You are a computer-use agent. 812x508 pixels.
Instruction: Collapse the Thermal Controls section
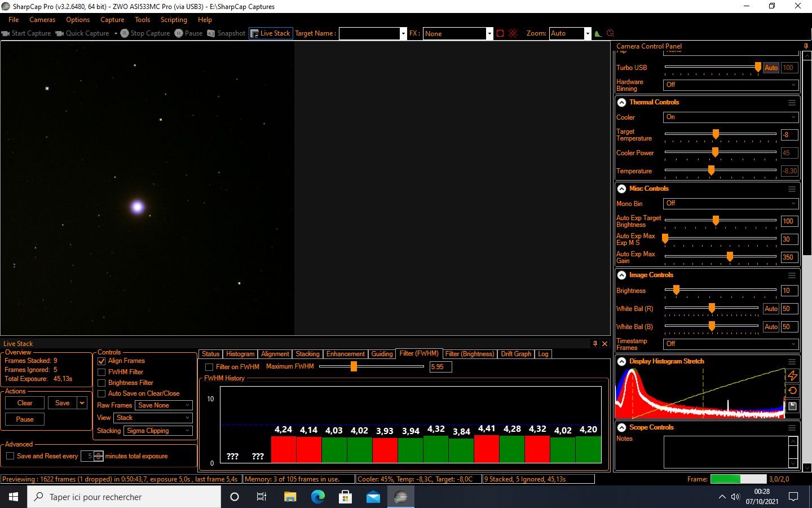point(621,103)
